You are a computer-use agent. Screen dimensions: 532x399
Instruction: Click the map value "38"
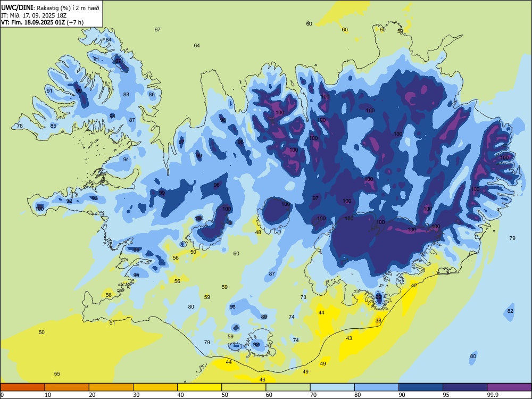click(378, 320)
